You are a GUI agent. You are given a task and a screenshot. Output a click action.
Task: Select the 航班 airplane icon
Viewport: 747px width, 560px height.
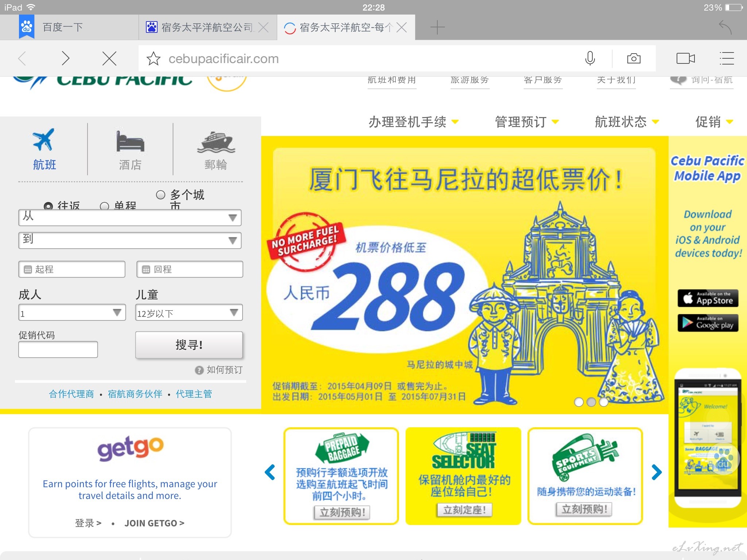point(44,140)
